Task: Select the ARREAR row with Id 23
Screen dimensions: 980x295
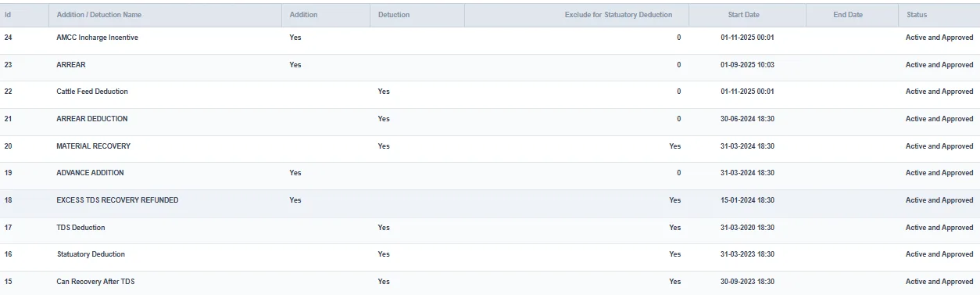Action: (490, 65)
